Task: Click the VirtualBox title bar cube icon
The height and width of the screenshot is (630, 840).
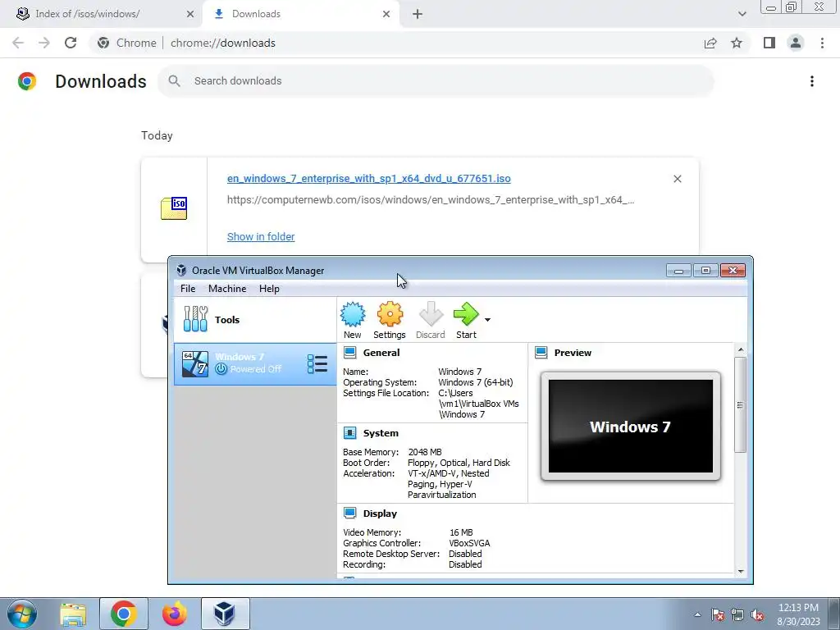Action: [181, 271]
